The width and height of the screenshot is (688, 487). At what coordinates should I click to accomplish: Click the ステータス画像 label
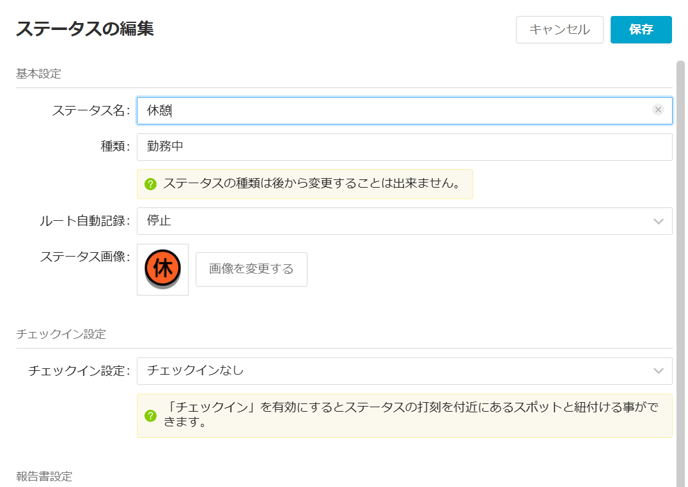[x=85, y=257]
